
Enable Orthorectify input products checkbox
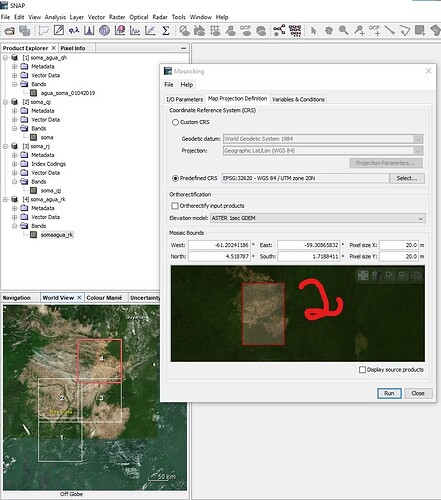[175, 206]
